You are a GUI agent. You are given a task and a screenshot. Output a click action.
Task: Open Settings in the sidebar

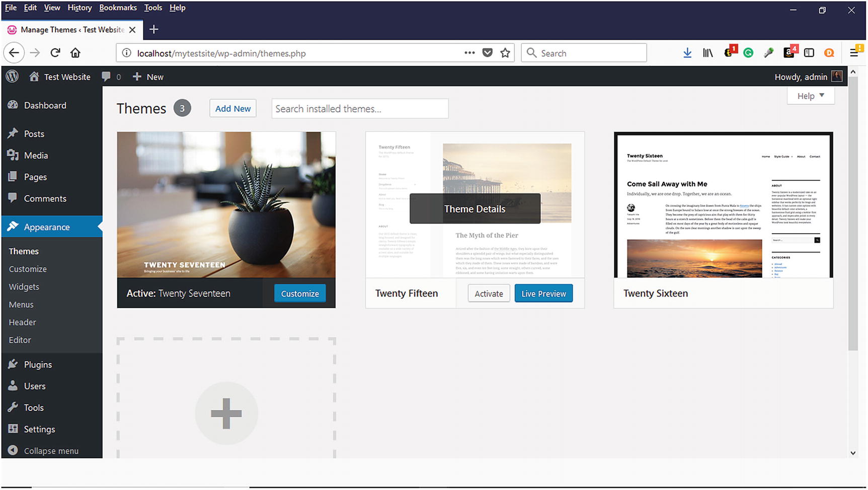51,429
